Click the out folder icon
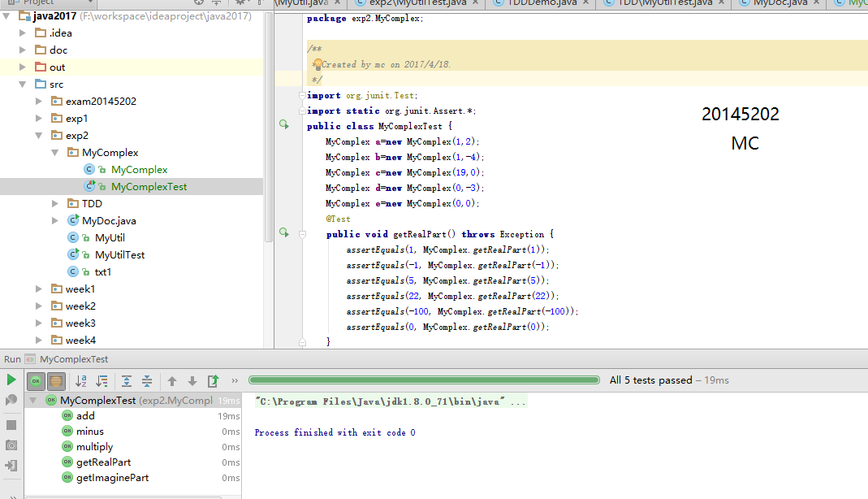 coord(41,67)
